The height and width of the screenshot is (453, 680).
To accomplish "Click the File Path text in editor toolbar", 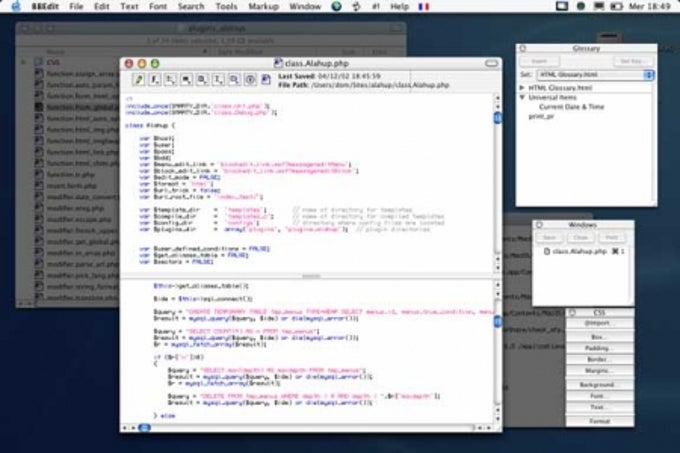I will click(363, 85).
